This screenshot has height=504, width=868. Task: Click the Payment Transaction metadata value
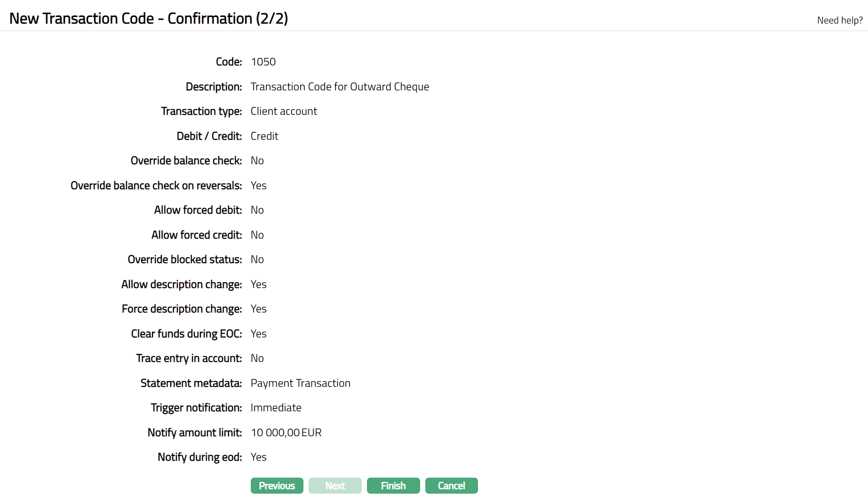tap(300, 383)
